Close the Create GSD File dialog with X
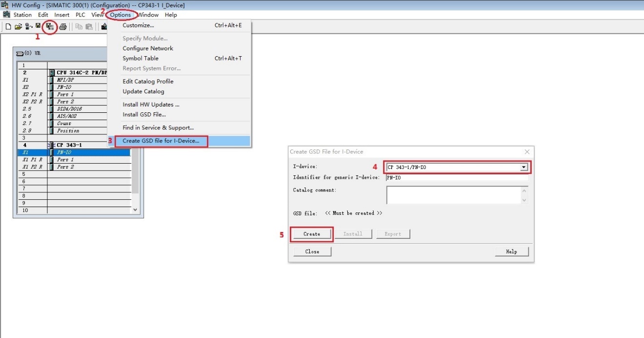Image resolution: width=644 pixels, height=338 pixels. (x=527, y=152)
